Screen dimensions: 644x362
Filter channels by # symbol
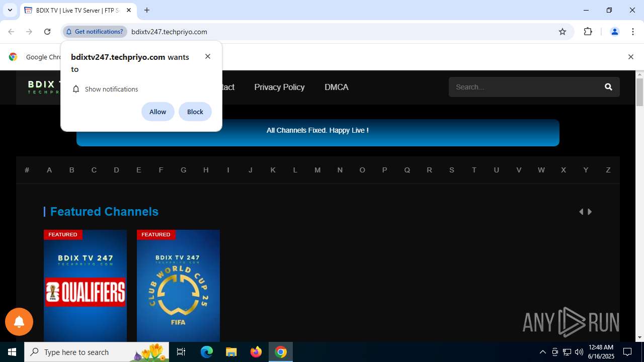click(x=27, y=170)
